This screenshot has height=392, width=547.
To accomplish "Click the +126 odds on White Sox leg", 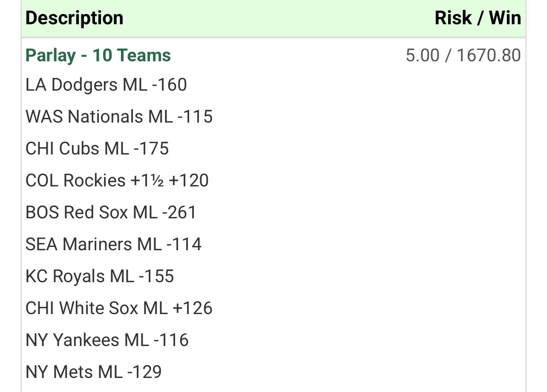I will pyautogui.click(x=192, y=308).
